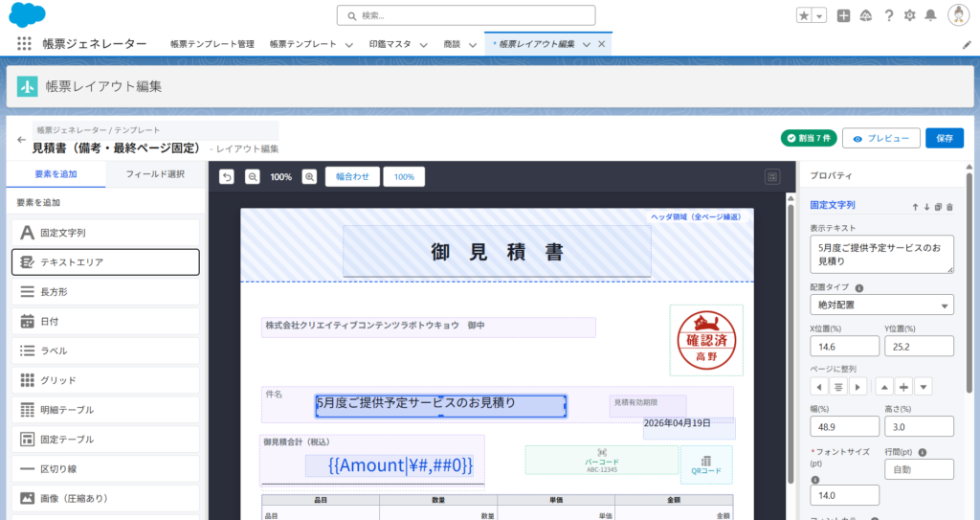The width and height of the screenshot is (980, 520).
Task: Click the zoom out magnifier icon
Action: 252,177
